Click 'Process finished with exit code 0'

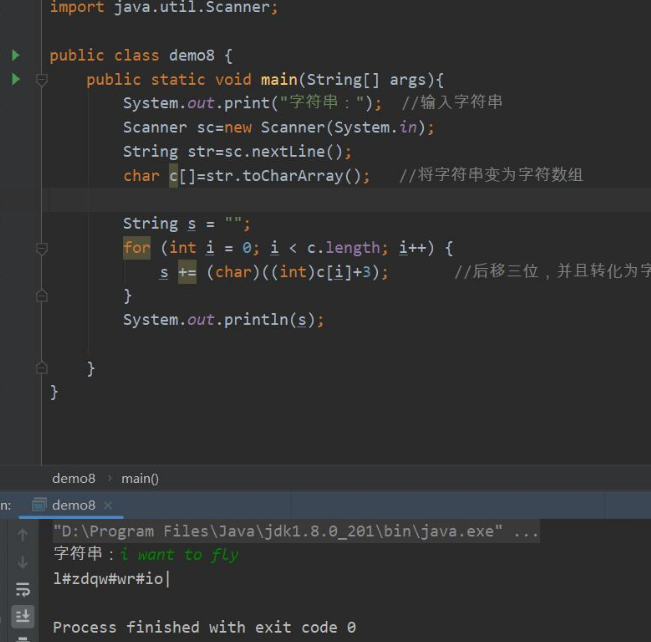204,627
